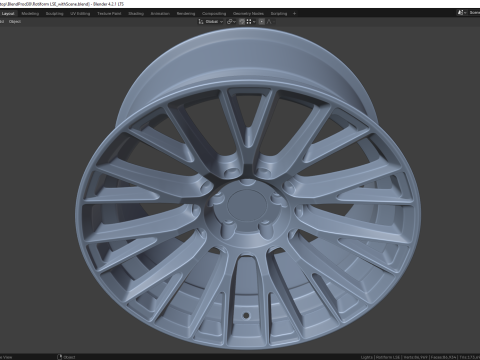Switch to the Shading workspace tab
Screen dimensions: 480x360
[136, 14]
